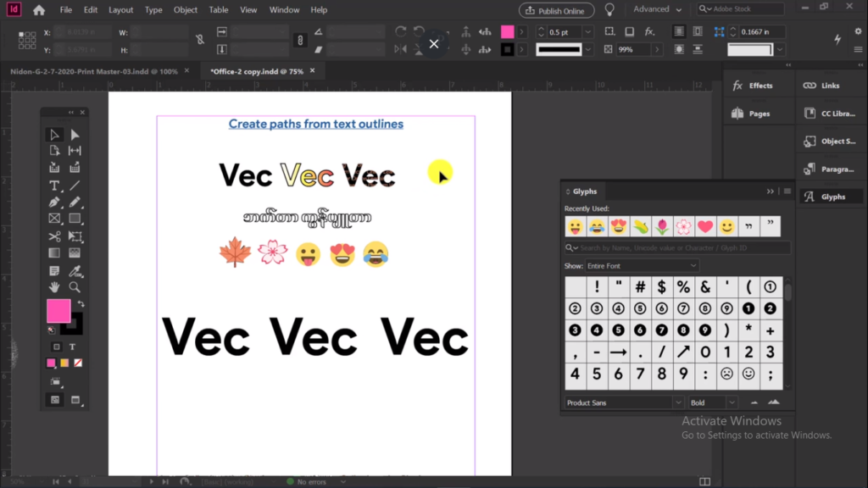Zoom in glyph size mountain button
The height and width of the screenshot is (488, 868).
tap(774, 402)
